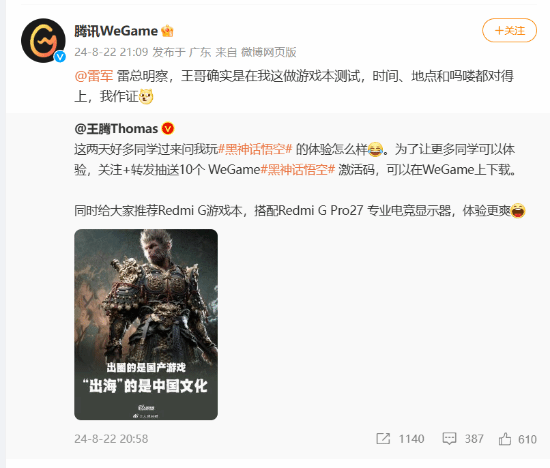Open the second #黑神话悟空# hashtag after WeGame

click(298, 170)
